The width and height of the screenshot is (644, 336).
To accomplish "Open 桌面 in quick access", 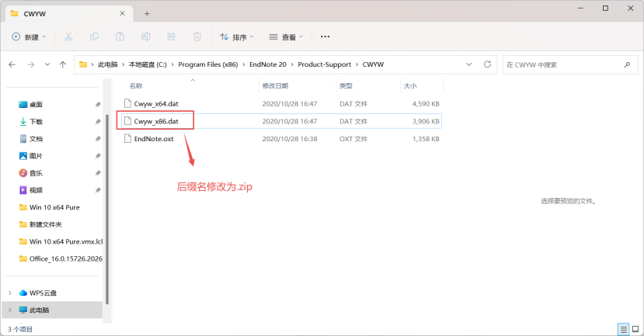I will click(36, 105).
